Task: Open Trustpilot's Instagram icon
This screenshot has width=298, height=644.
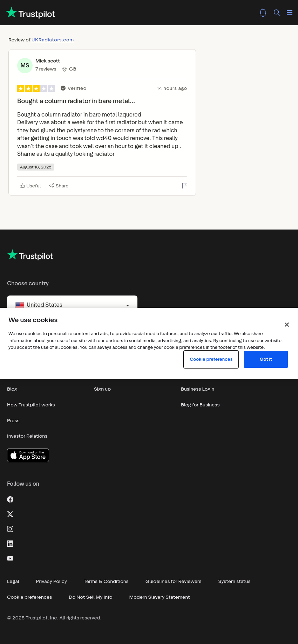Action: [x=10, y=529]
